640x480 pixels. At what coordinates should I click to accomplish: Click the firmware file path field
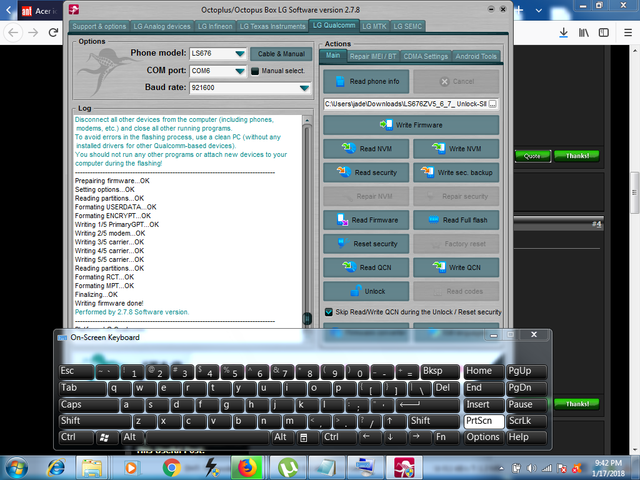[406, 104]
